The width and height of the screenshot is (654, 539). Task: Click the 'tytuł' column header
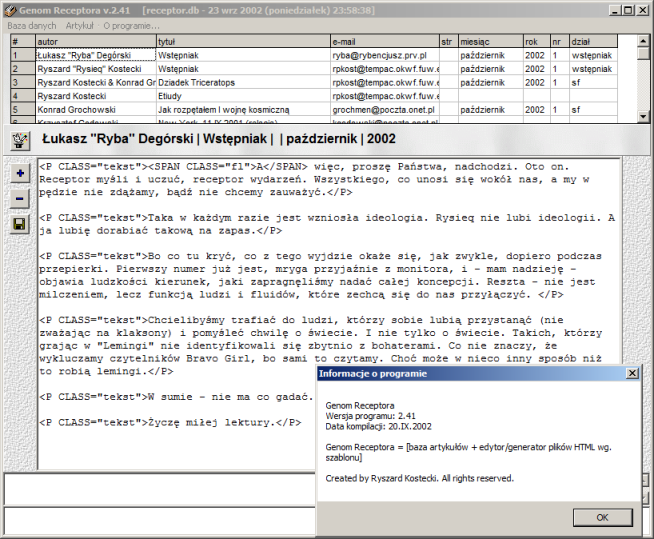(240, 43)
